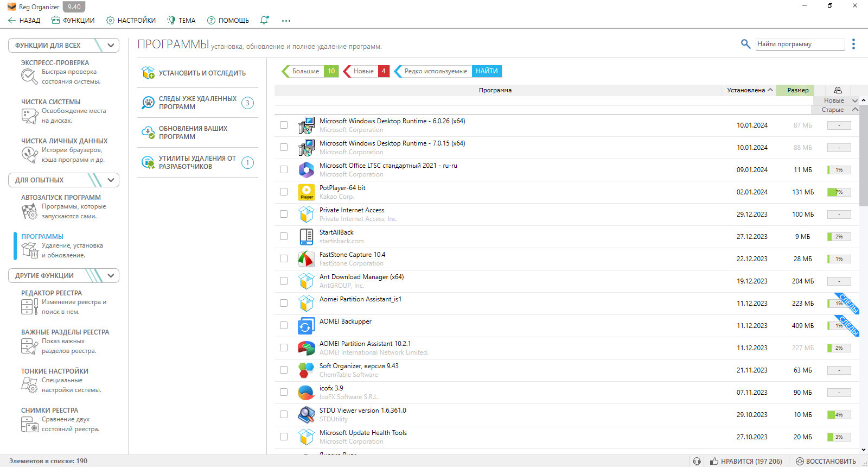Click the AOMEI Backupper icon
This screenshot has width=868, height=467.
(307, 326)
